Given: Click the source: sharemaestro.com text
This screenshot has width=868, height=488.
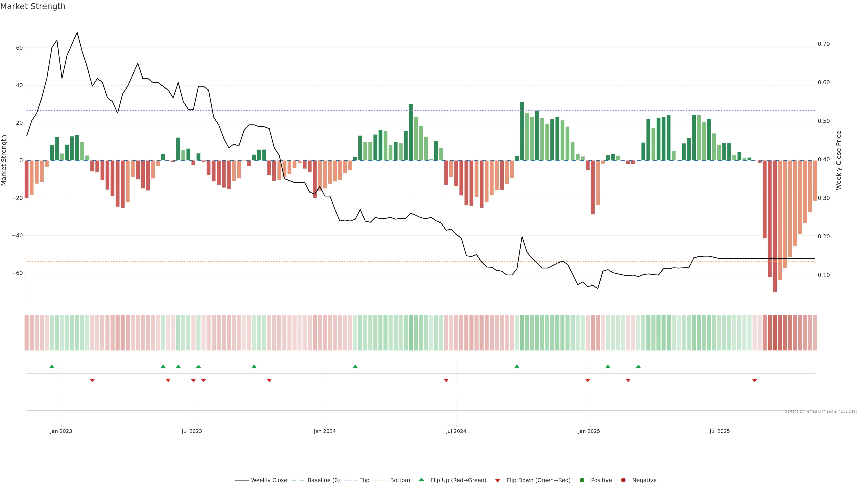Looking at the screenshot, I should (x=821, y=411).
